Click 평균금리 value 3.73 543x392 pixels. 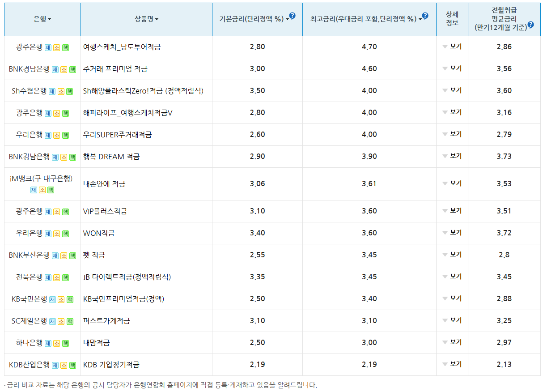click(x=504, y=156)
